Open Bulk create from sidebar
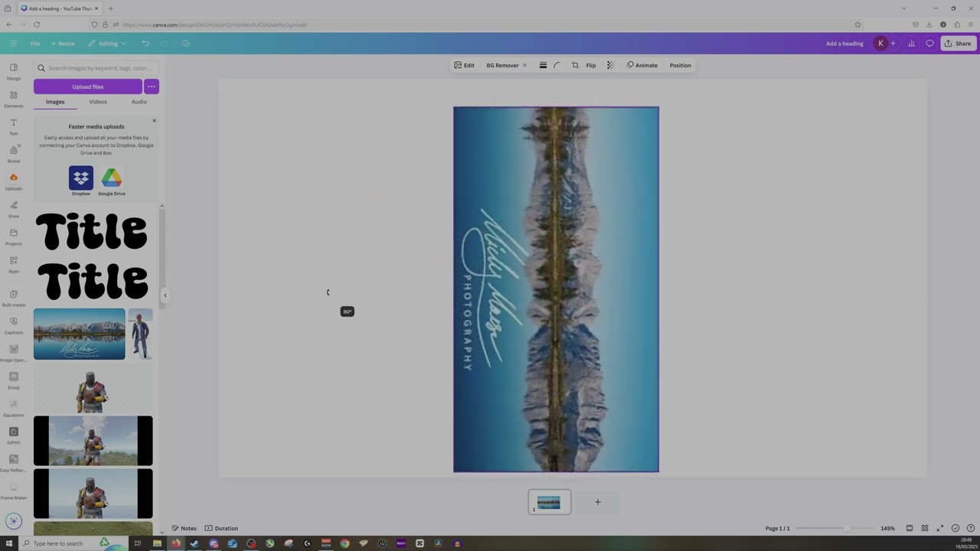 [x=14, y=298]
